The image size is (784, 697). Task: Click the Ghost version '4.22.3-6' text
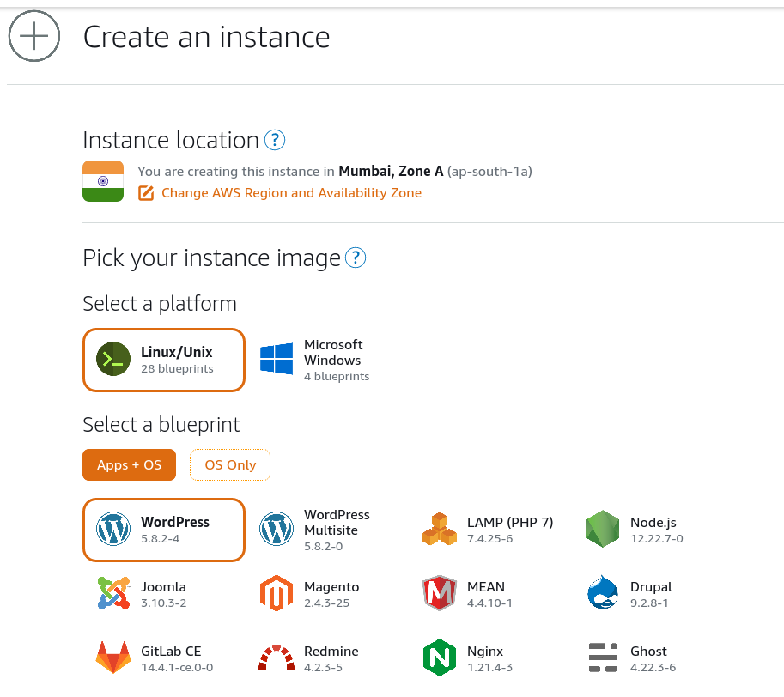(653, 668)
